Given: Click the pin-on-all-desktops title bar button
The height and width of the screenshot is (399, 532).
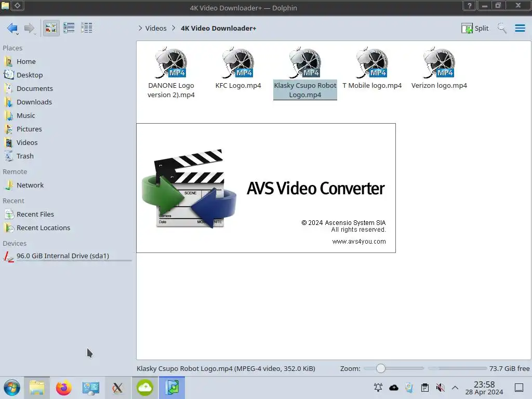Looking at the screenshot, I should [18, 6].
